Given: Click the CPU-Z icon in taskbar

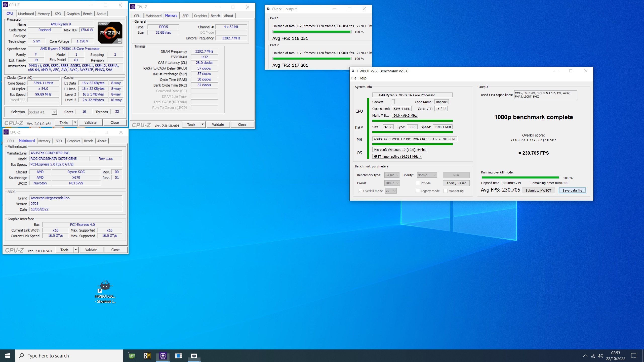Looking at the screenshot, I should tap(163, 356).
